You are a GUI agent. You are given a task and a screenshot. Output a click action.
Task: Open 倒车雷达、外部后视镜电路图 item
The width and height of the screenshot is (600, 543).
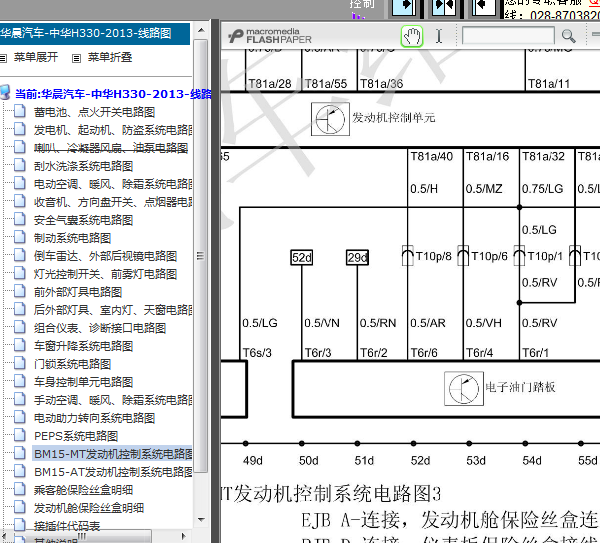click(x=105, y=256)
